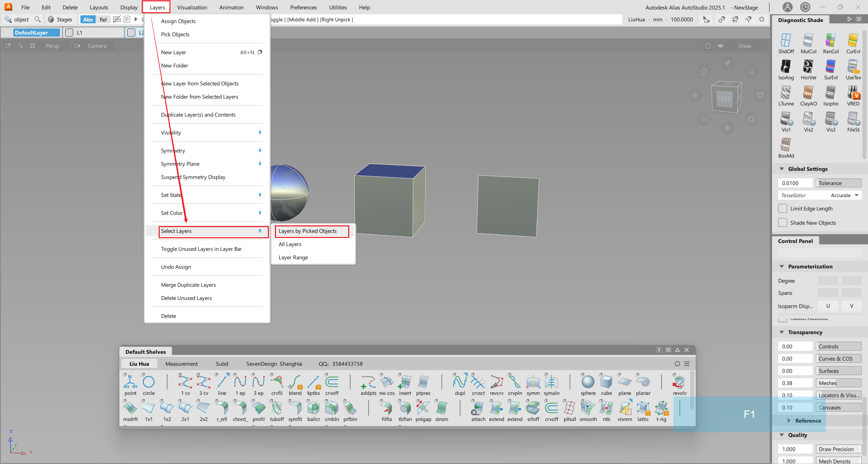Pick the cube primitive tool

(x=606, y=382)
